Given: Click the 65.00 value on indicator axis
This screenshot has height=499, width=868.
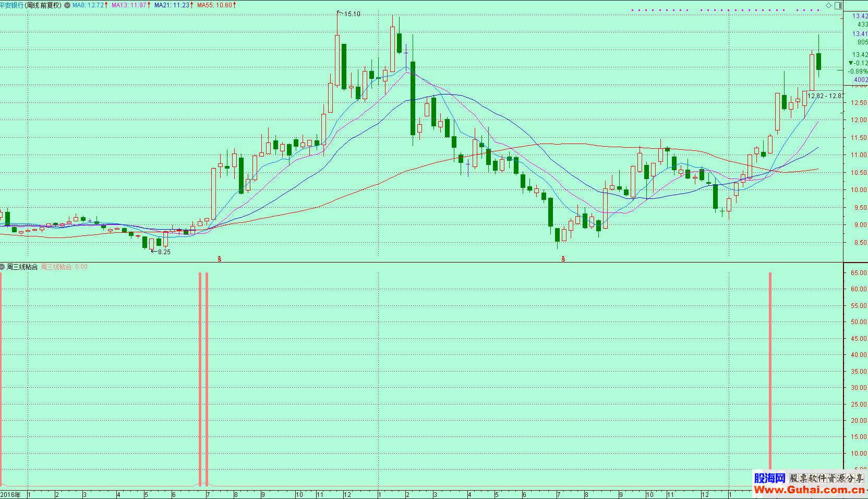Looking at the screenshot, I should 859,273.
